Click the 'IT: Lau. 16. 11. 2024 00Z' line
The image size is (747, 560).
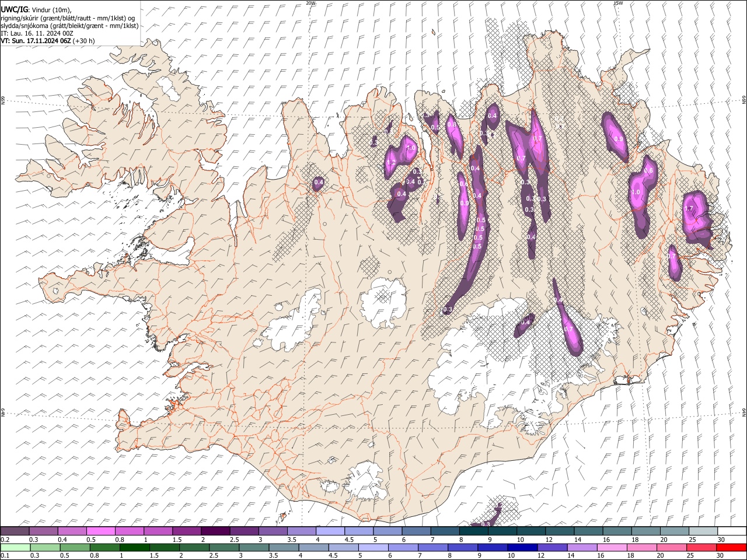(37, 33)
